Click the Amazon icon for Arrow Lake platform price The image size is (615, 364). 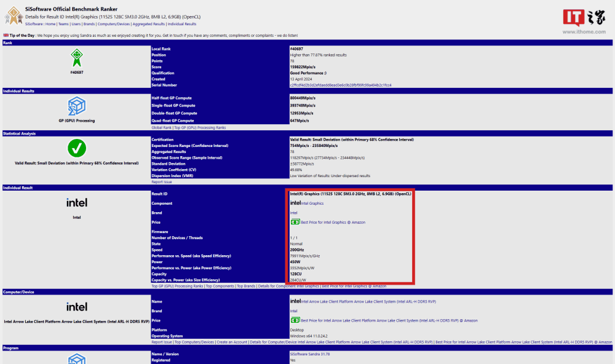click(295, 320)
